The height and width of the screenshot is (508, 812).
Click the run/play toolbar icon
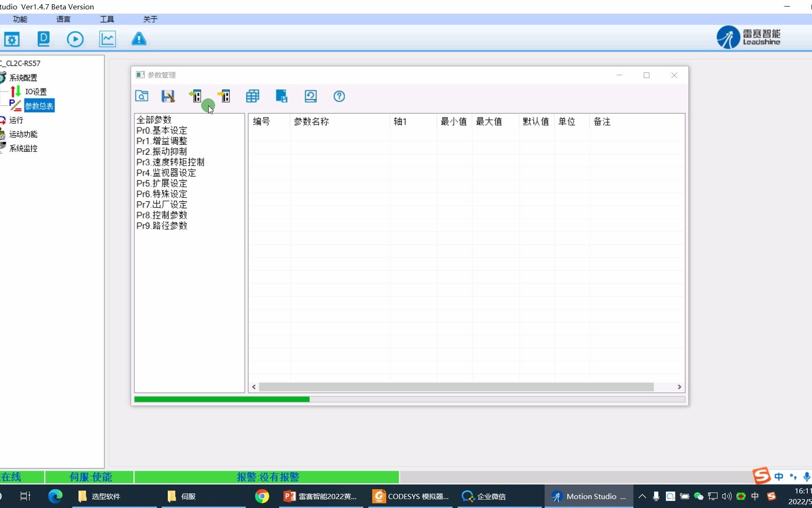(75, 39)
